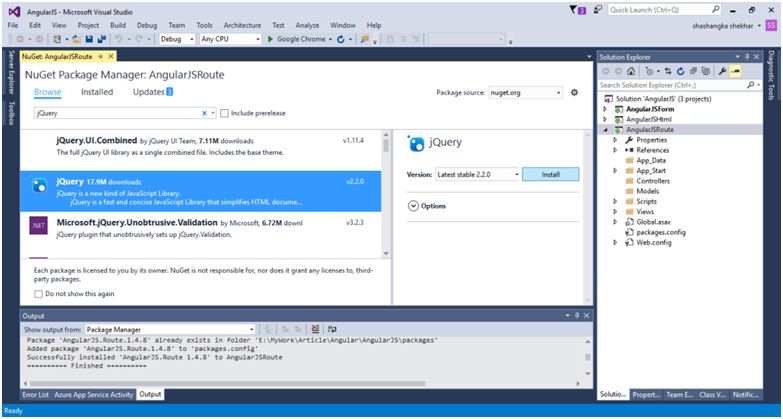Click the package list vertical scrollbar

[x=386, y=194]
